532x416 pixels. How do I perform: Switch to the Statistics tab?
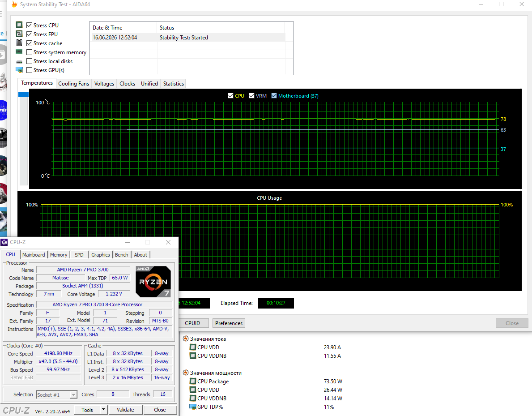click(x=173, y=84)
